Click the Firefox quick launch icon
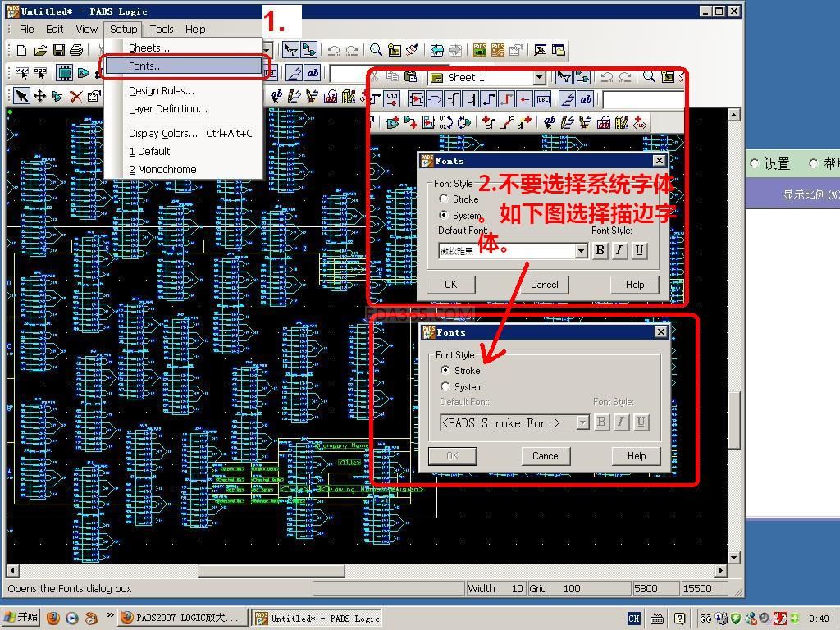 (53, 619)
